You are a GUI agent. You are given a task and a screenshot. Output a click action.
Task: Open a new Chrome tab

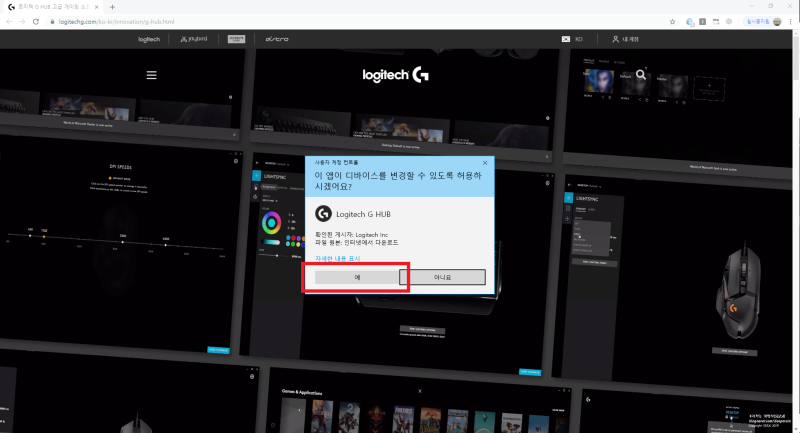click(x=112, y=7)
